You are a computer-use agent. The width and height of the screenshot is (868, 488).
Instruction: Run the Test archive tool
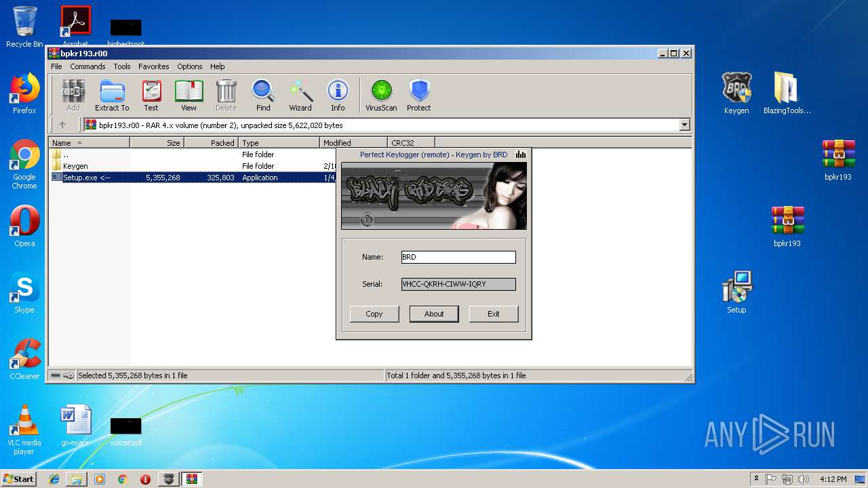click(x=151, y=96)
